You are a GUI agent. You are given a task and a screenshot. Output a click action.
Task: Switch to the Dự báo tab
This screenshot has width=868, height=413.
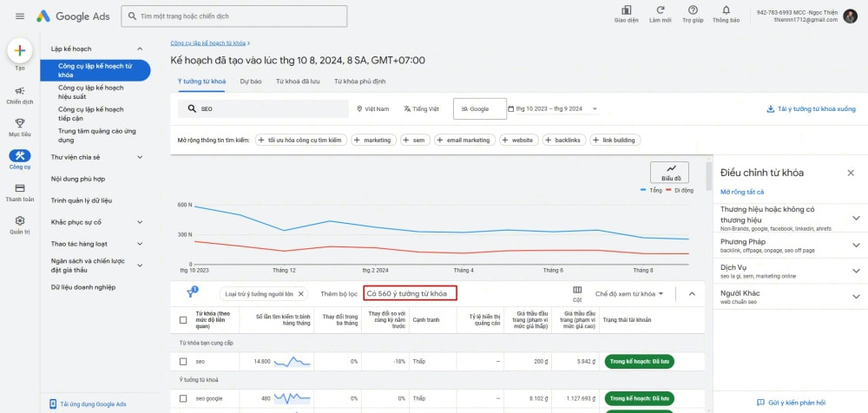250,81
